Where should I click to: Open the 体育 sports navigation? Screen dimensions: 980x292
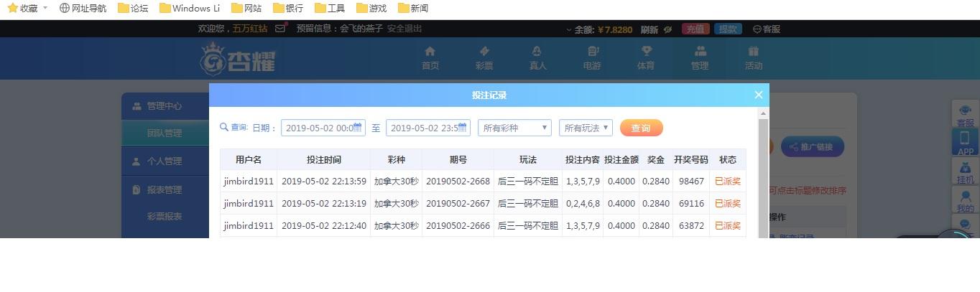coord(646,58)
